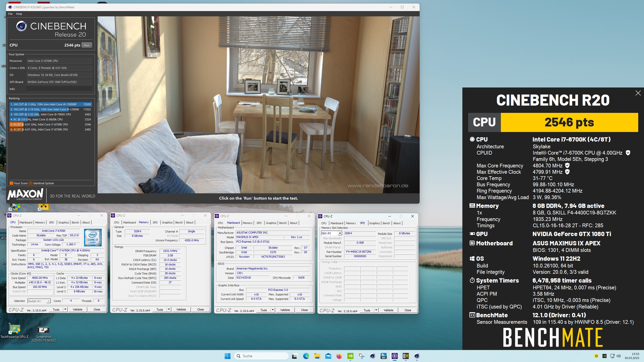The width and height of the screenshot is (644, 362).
Task: Click the 4000.00 MHz Core Speed value
Action: [x=40, y=278]
